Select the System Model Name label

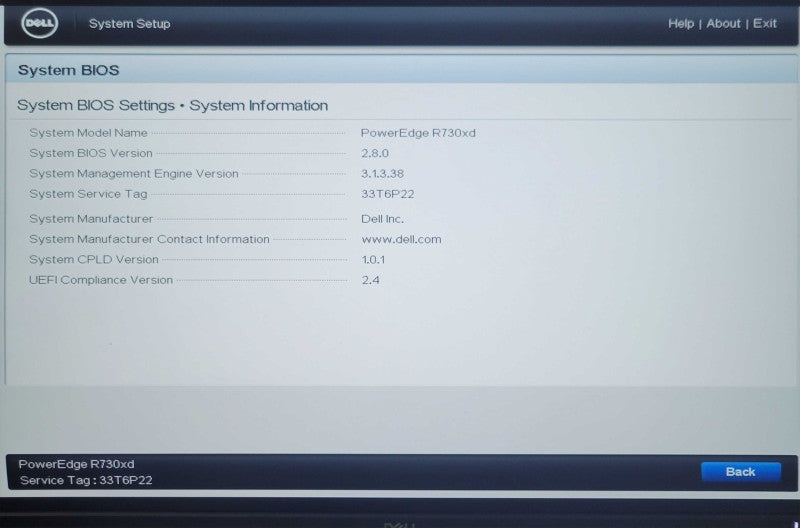pos(88,133)
